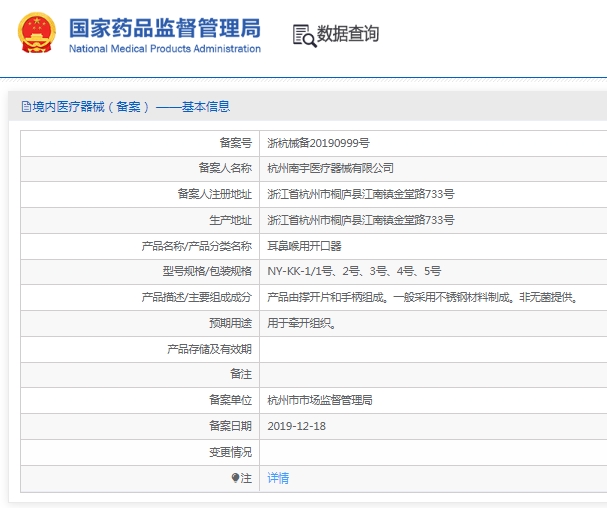Select model spec NY-KK-1/1号、2号、3号、4号、5号
The width and height of the screenshot is (607, 508).
pyautogui.click(x=354, y=271)
